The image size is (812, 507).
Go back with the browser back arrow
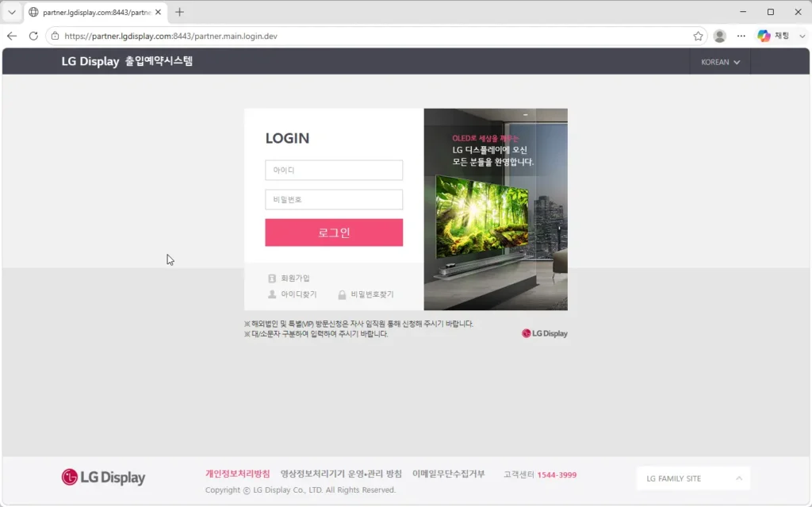[x=12, y=36]
